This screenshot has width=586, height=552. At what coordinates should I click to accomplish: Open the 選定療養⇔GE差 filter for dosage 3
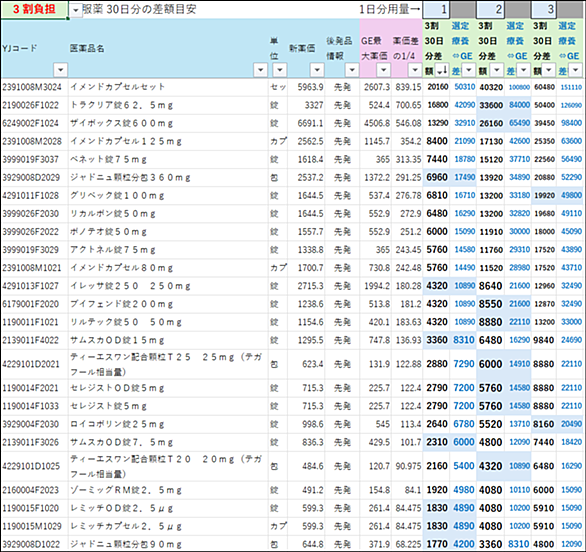(576, 70)
